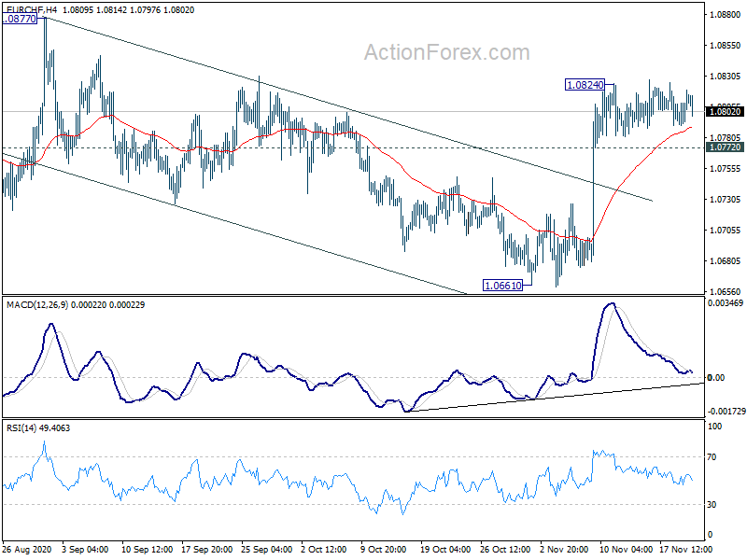Click the 9 Oct 20:00 time label
The height and width of the screenshot is (560, 747).
384,549
